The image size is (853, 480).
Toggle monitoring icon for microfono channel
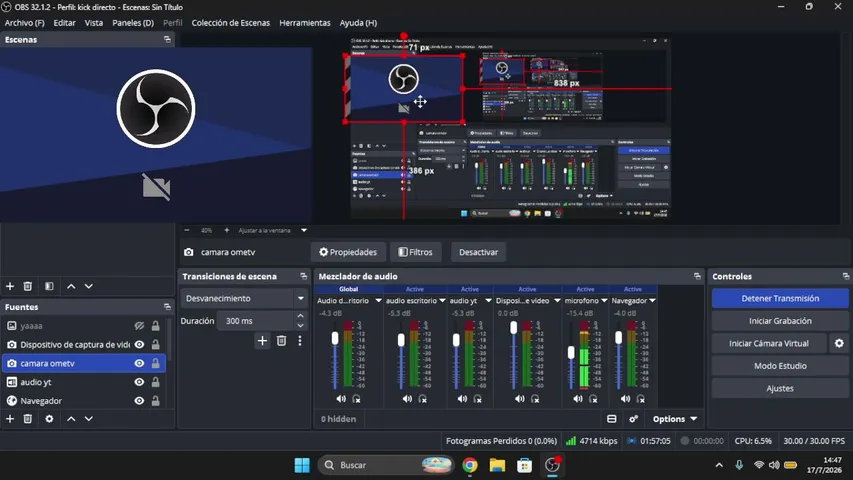tap(594, 399)
